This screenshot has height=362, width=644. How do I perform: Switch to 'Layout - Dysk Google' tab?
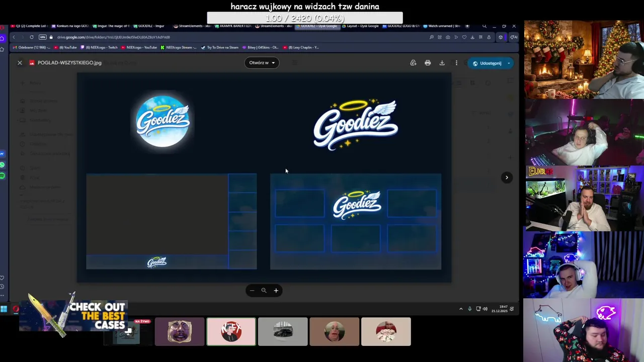click(x=360, y=26)
